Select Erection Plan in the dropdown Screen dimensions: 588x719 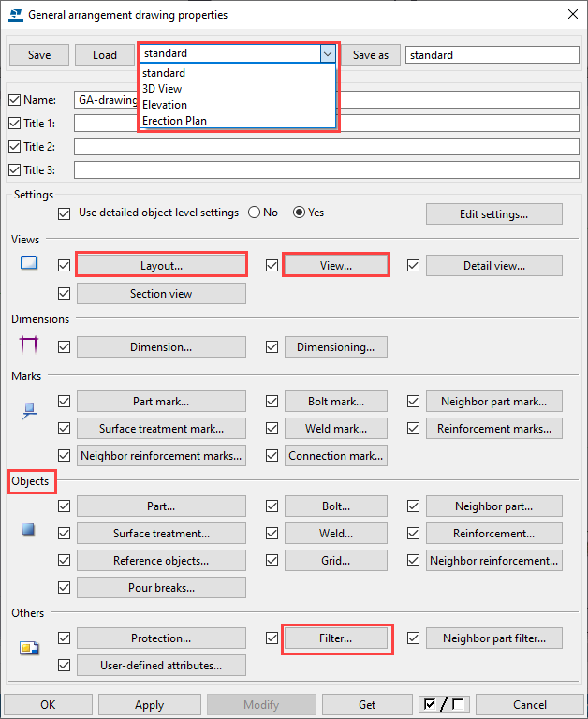(x=174, y=121)
